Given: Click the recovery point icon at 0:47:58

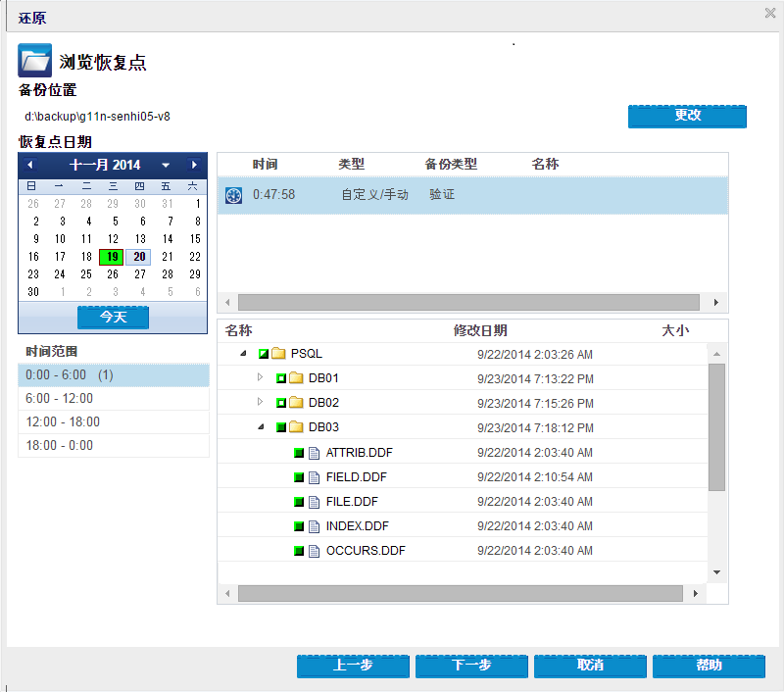Looking at the screenshot, I should 234,195.
